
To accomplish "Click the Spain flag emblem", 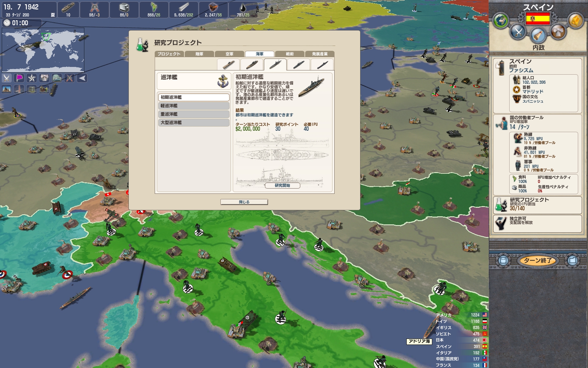I will 538,19.
